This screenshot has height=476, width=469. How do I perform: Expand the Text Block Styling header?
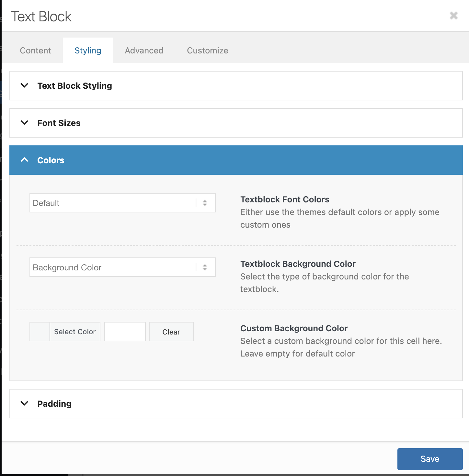click(x=74, y=86)
